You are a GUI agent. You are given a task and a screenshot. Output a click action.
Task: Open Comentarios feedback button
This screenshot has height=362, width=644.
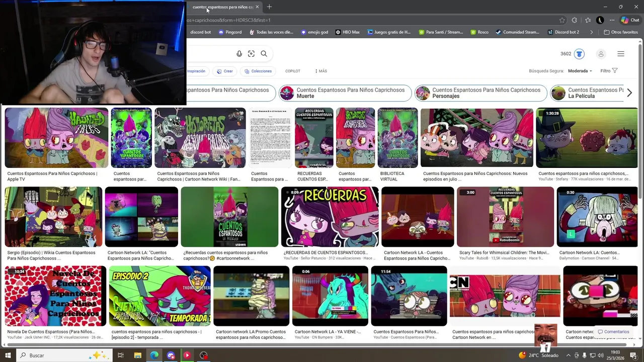pos(613,332)
